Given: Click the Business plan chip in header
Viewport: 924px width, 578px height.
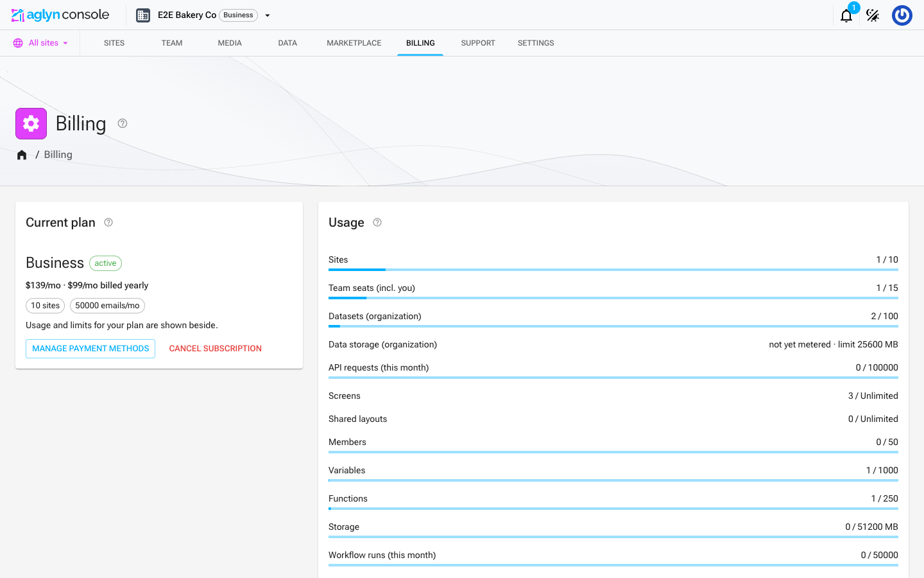Looking at the screenshot, I should coord(238,15).
